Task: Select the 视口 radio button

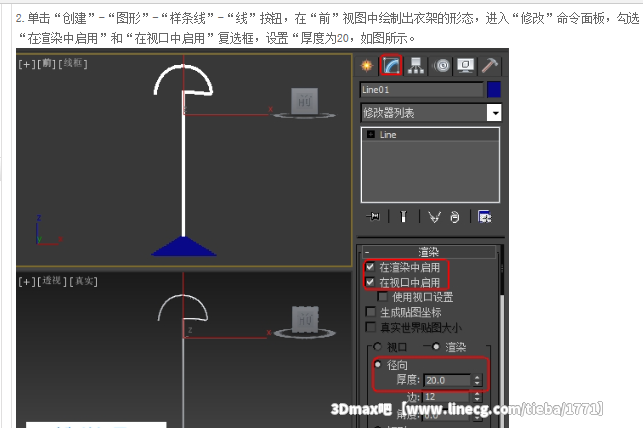Action: coord(377,346)
